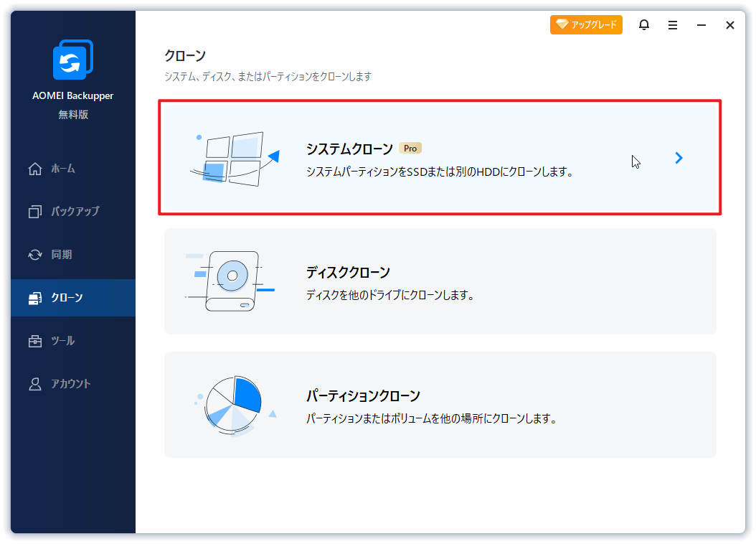Click the system clone Windows illustration
Image resolution: width=756 pixels, height=544 pixels.
tap(235, 159)
